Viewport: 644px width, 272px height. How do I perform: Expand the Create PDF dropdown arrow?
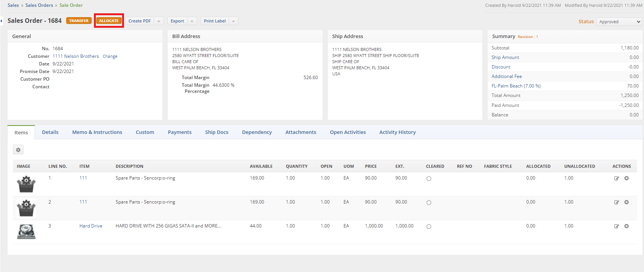(159, 21)
